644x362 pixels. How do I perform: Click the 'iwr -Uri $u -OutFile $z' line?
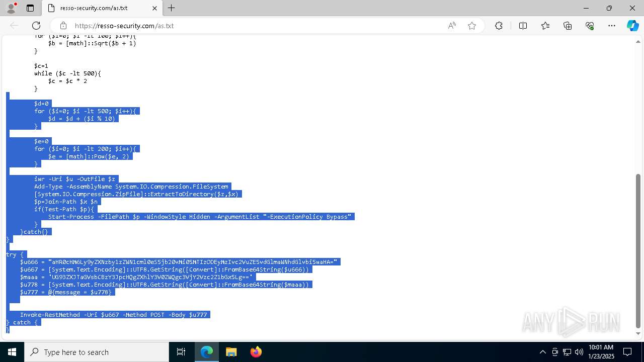pyautogui.click(x=75, y=179)
